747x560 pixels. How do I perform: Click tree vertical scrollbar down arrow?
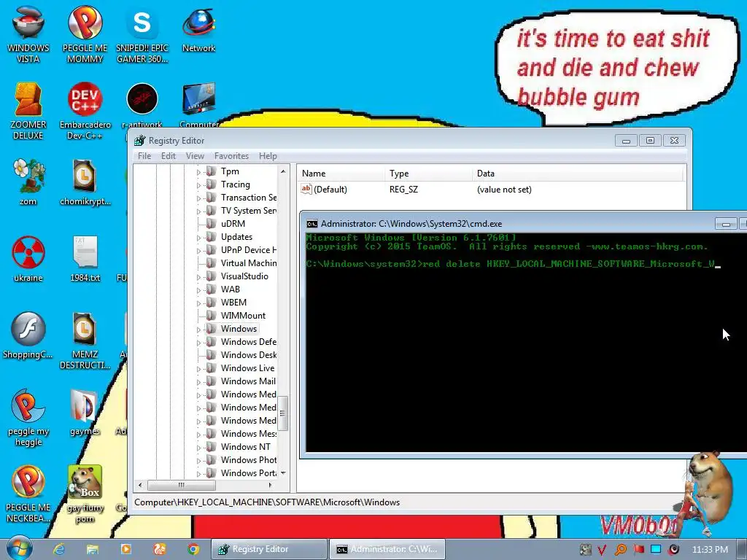(x=283, y=472)
